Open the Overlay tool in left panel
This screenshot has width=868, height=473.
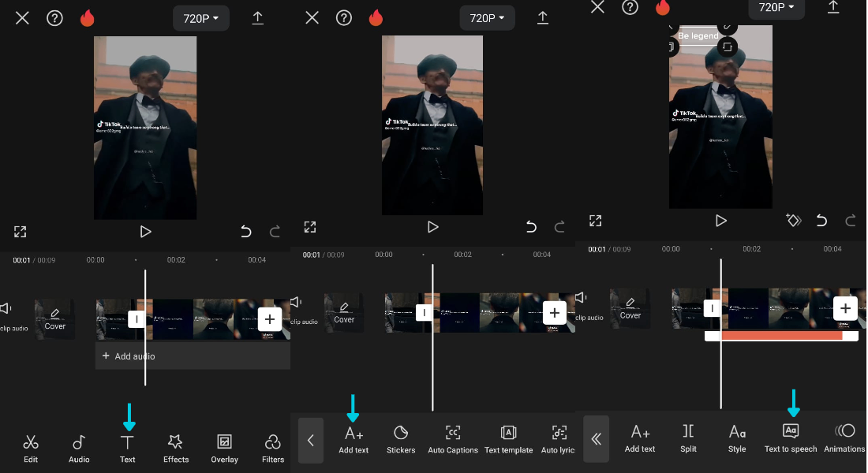click(x=224, y=449)
